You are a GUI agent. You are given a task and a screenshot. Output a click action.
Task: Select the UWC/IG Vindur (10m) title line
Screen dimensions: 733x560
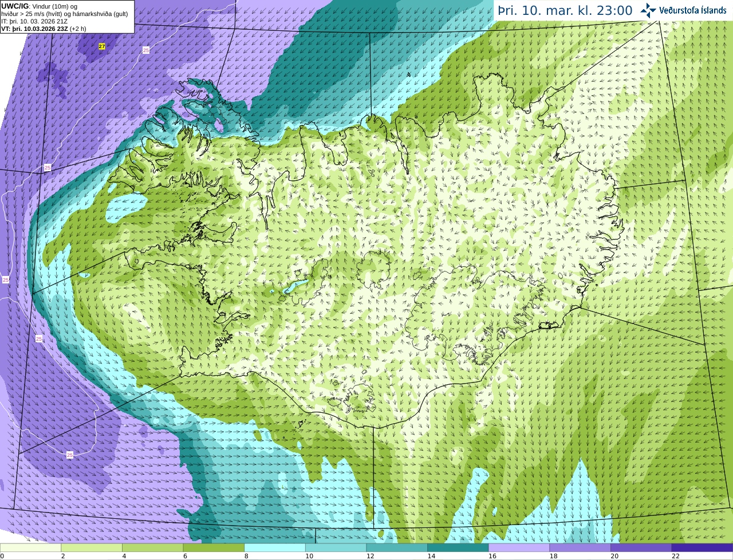point(39,6)
